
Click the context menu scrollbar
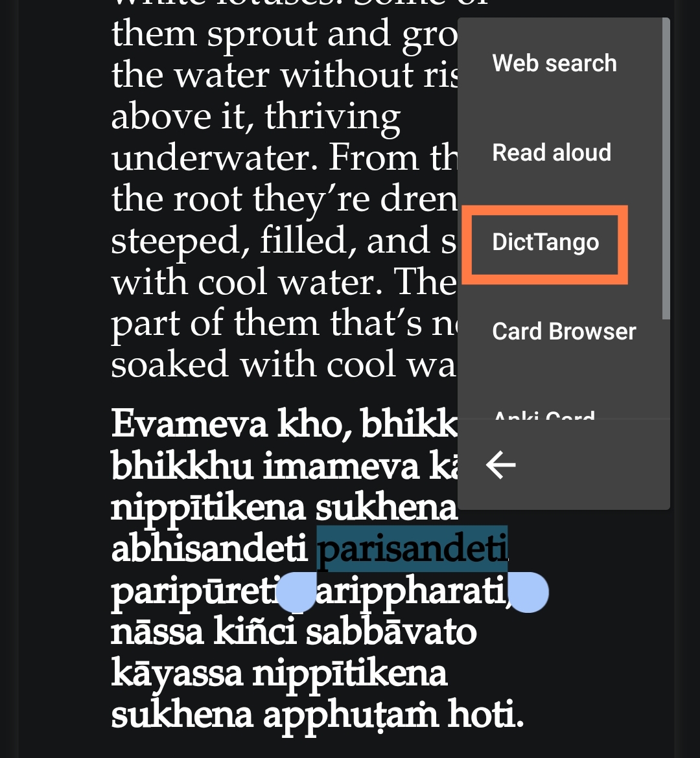point(666,170)
